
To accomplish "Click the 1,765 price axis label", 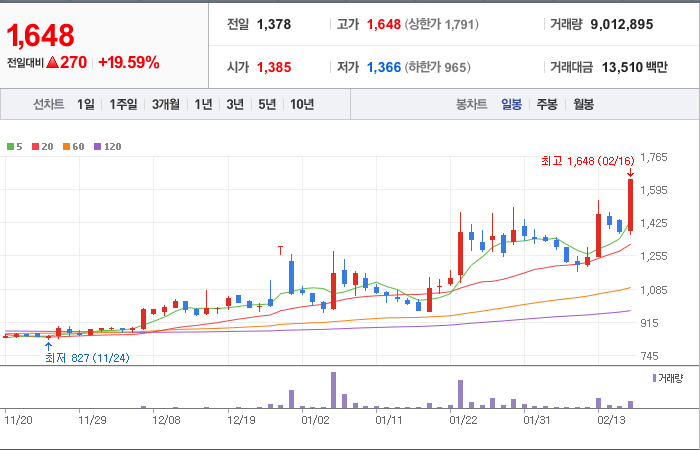I will click(654, 157).
